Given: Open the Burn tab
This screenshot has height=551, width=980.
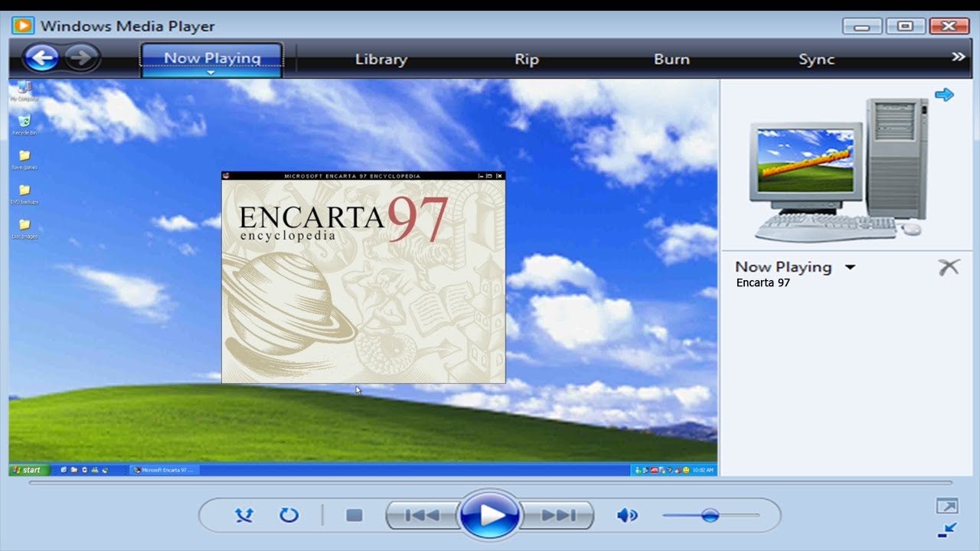Looking at the screenshot, I should (x=671, y=59).
